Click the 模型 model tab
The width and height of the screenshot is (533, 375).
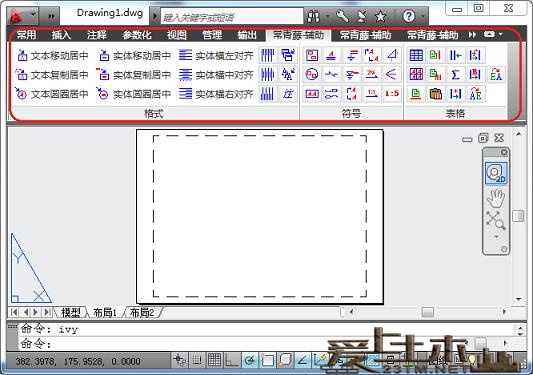pos(71,312)
